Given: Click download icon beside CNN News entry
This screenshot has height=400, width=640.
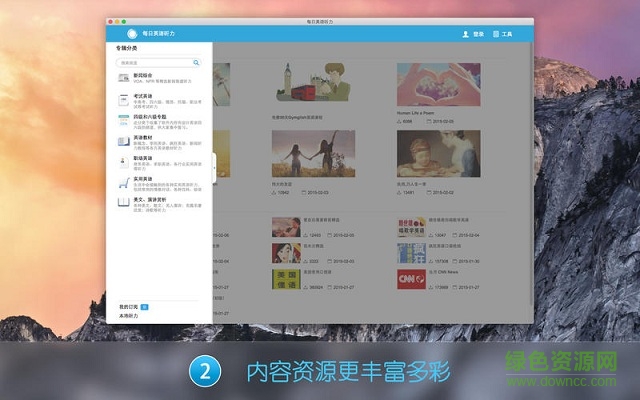Looking at the screenshot, I should (431, 287).
